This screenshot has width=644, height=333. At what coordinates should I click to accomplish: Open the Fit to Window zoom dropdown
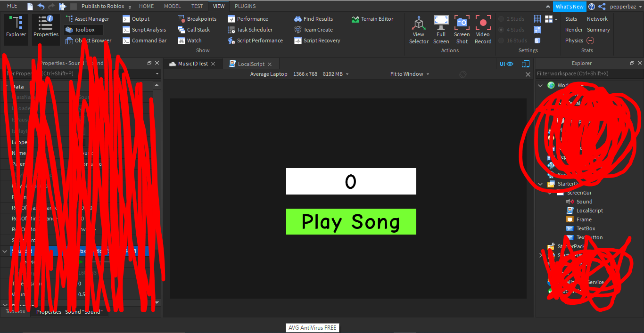(409, 74)
